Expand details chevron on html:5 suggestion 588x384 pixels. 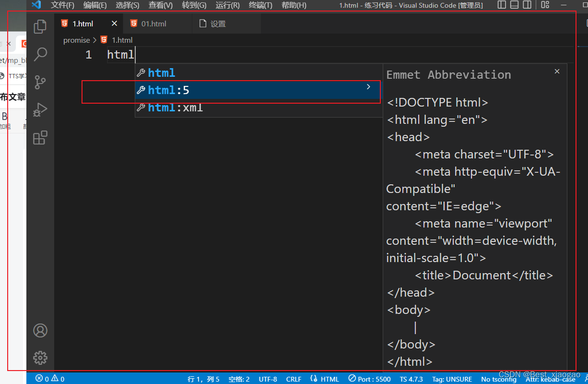click(x=368, y=87)
